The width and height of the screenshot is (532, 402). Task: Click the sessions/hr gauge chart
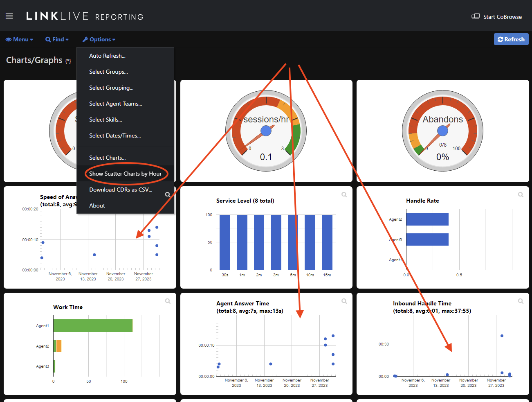point(266,131)
